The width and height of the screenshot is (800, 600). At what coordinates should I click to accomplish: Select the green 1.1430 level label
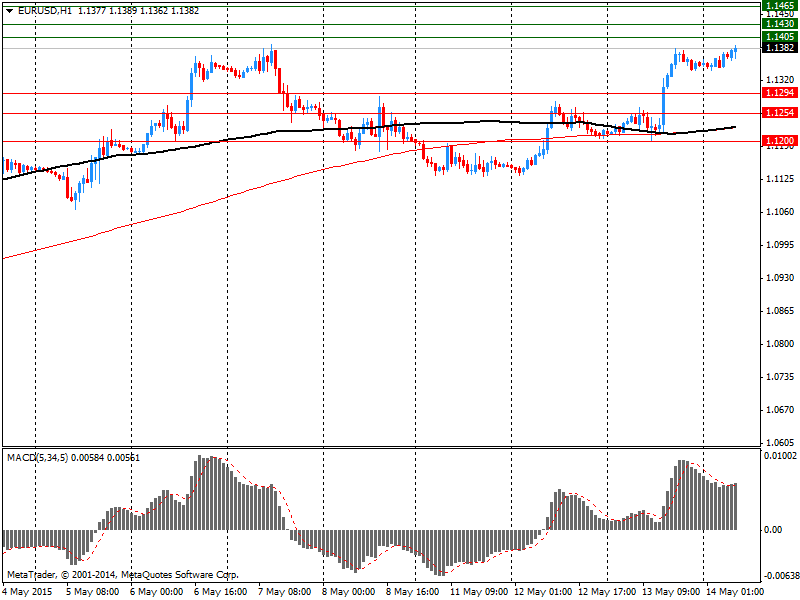tap(780, 24)
